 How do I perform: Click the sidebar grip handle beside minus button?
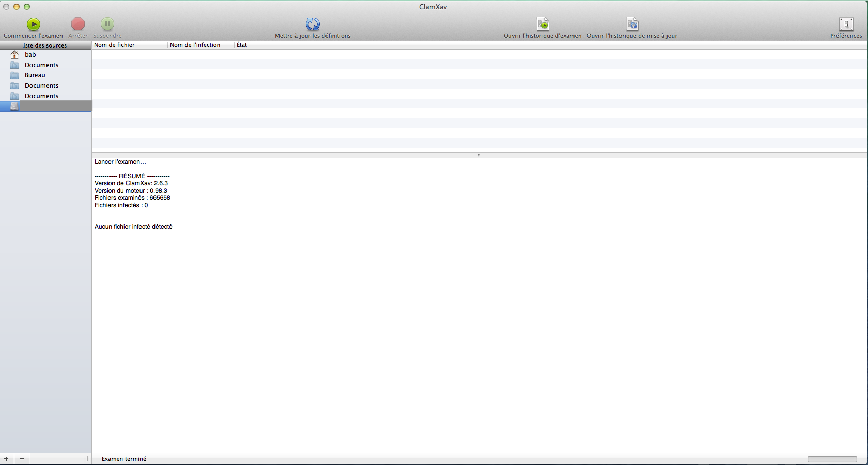[x=87, y=459]
